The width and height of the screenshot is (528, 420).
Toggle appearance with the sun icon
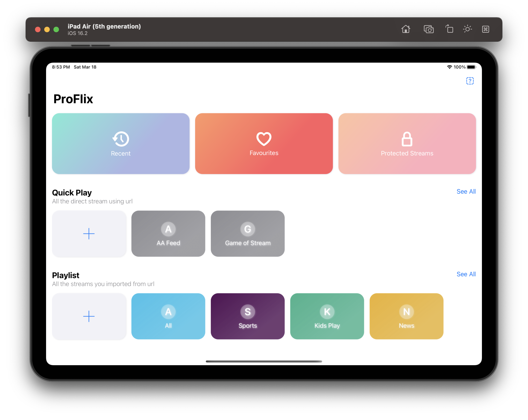tap(467, 29)
